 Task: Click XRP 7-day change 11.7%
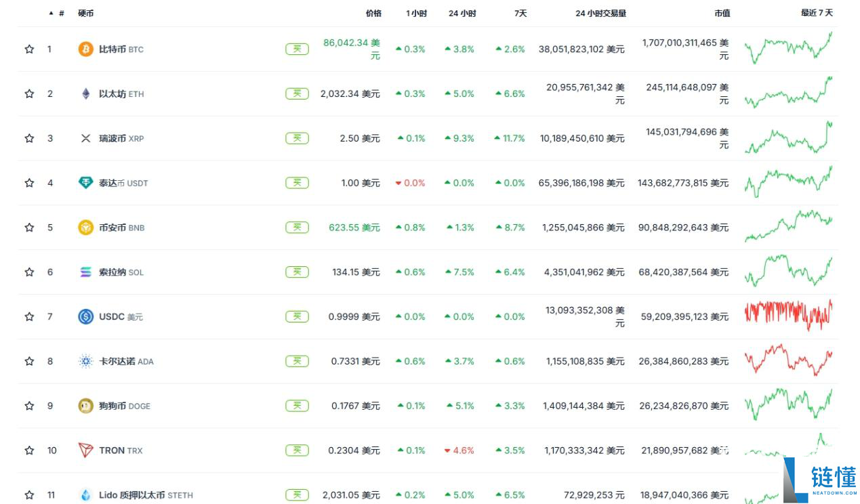(x=510, y=138)
